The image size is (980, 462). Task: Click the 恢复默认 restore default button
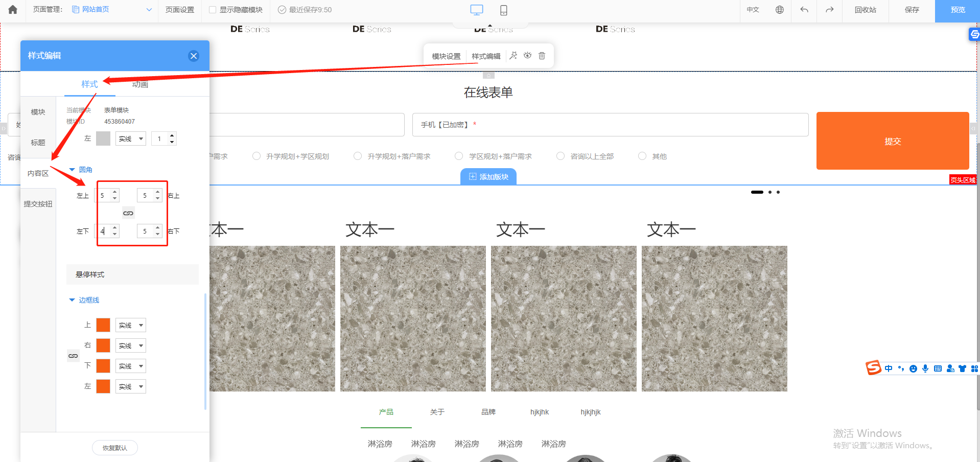115,448
